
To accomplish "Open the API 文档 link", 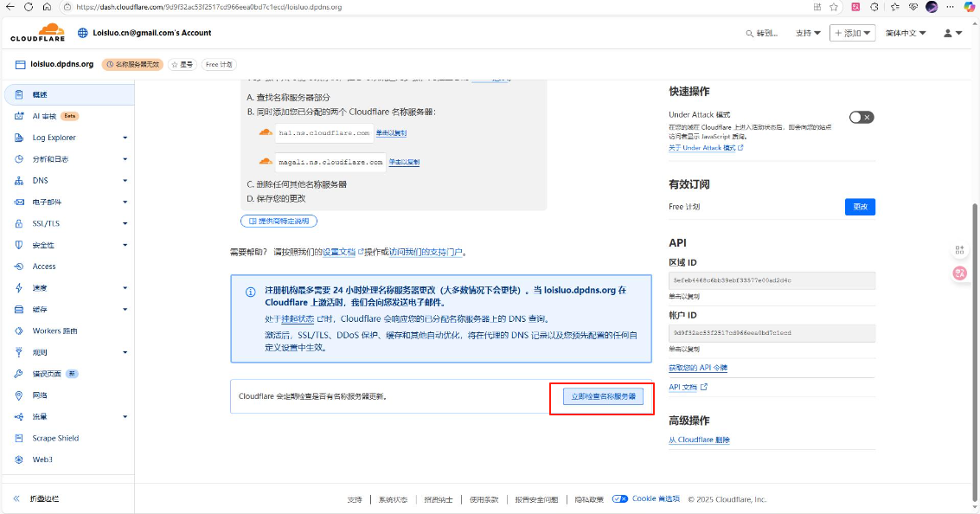I will pos(688,387).
